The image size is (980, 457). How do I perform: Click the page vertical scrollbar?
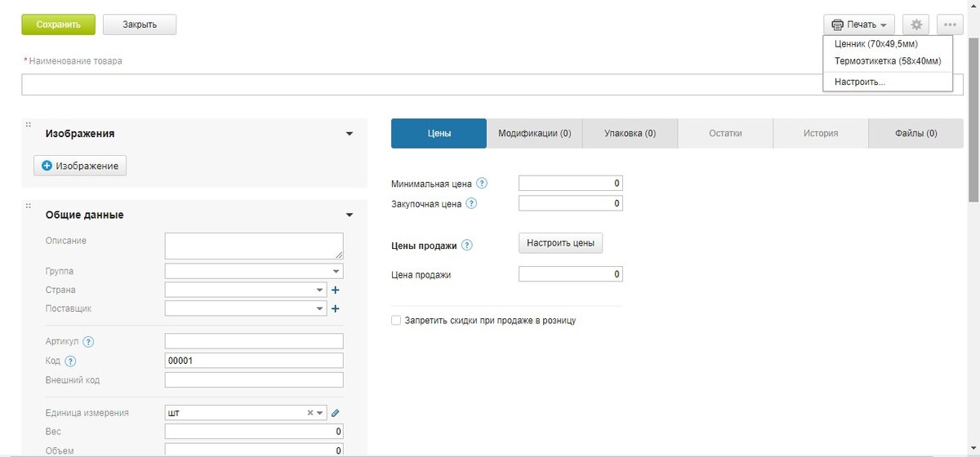coord(973,118)
